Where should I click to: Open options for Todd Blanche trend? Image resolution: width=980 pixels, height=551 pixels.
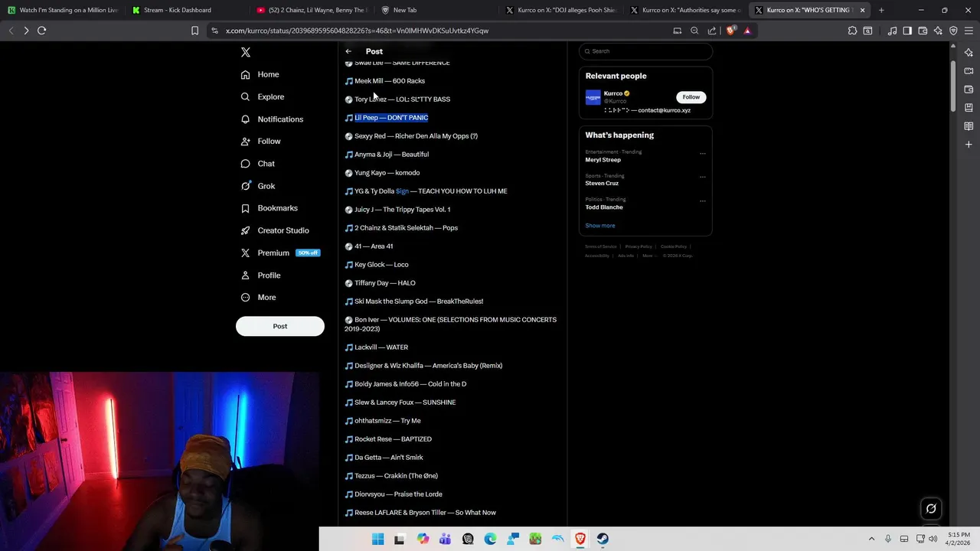(x=702, y=201)
